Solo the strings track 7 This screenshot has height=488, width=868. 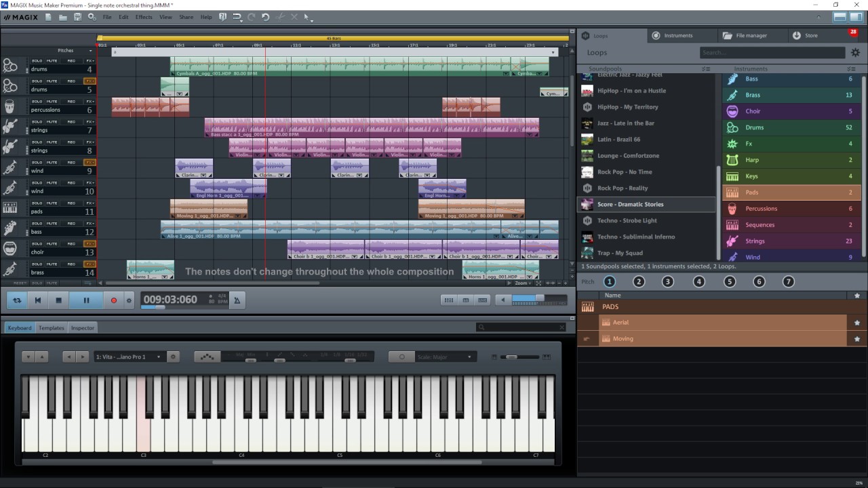pos(37,122)
